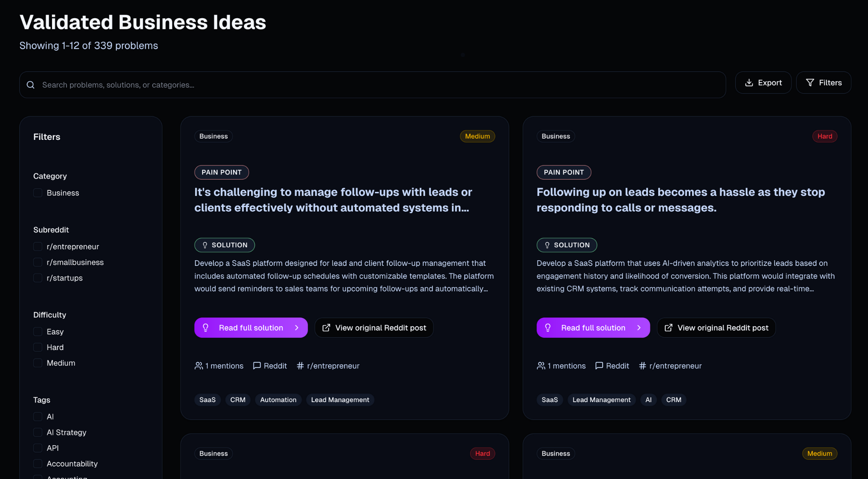This screenshot has width=868, height=479.
Task: Click the people icon beside first card's mentions
Action: click(199, 366)
